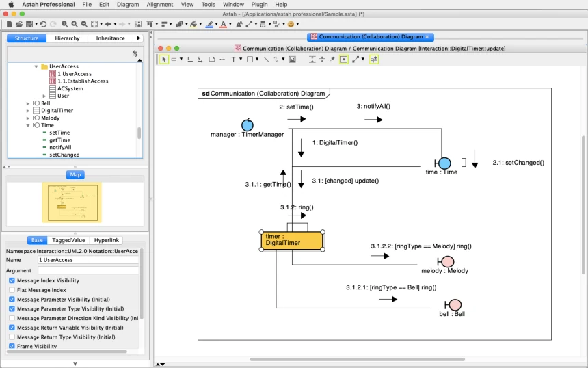Click the Name field containing 1 UserAccess
The width and height of the screenshot is (588, 368).
tap(88, 260)
